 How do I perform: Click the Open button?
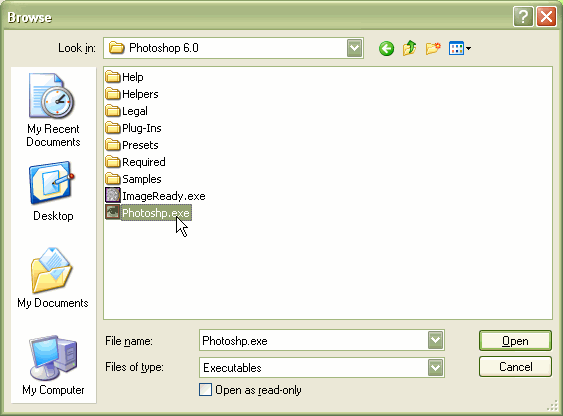pos(515,341)
